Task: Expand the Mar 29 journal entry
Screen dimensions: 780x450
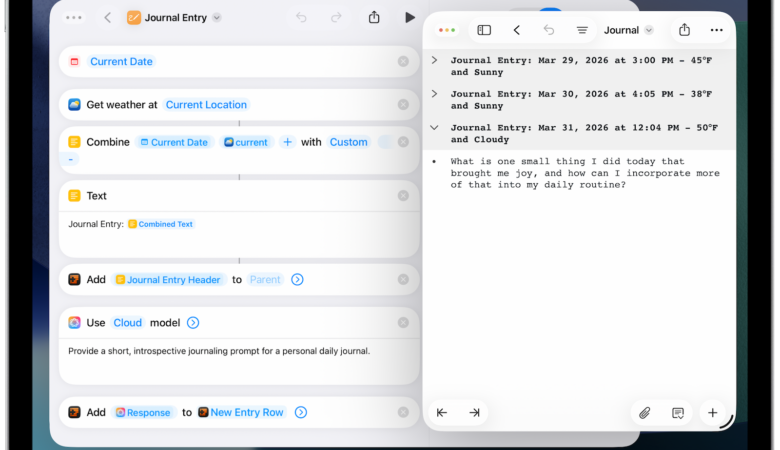Action: (434, 61)
